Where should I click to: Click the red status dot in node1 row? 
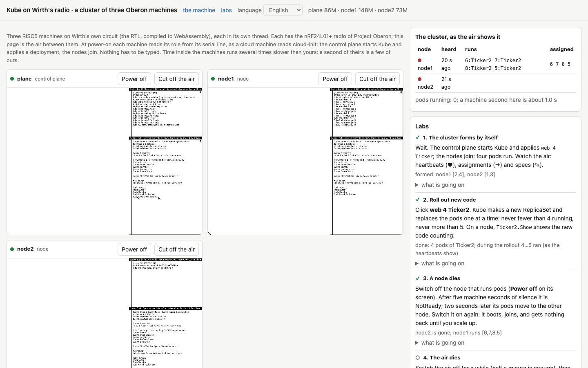tap(419, 61)
